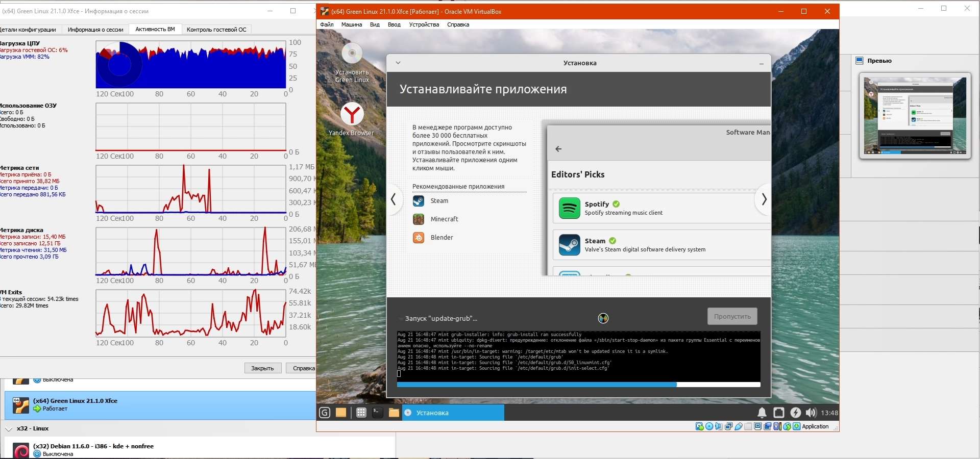Expand the installer log disclosure arrow

coord(400,318)
